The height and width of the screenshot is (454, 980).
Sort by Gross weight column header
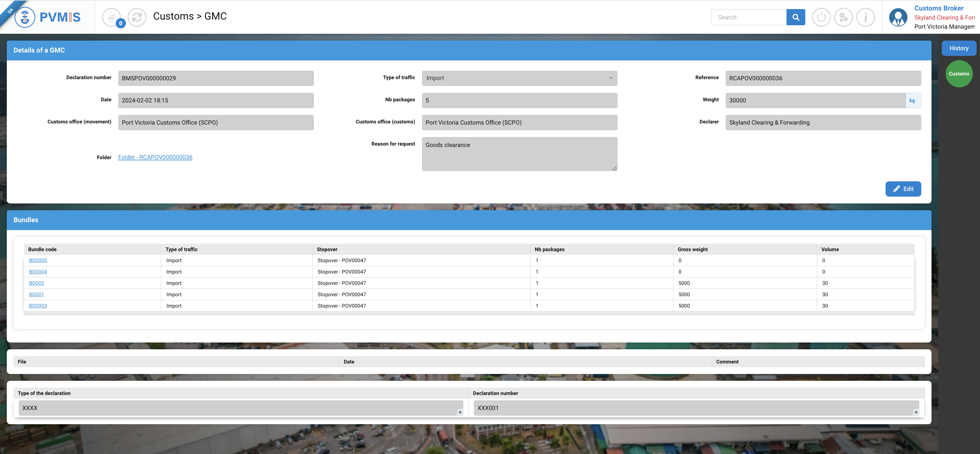[692, 249]
